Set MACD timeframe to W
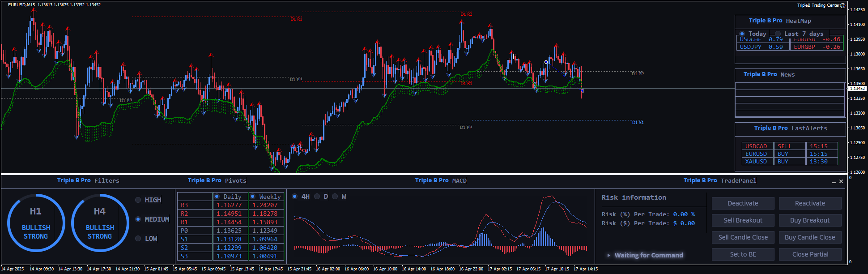The width and height of the screenshot is (868, 274). (x=335, y=197)
